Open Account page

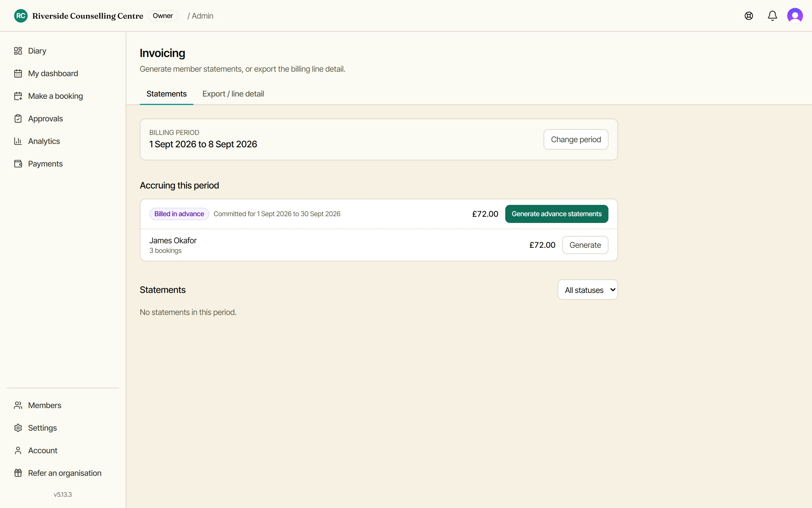pyautogui.click(x=63, y=450)
